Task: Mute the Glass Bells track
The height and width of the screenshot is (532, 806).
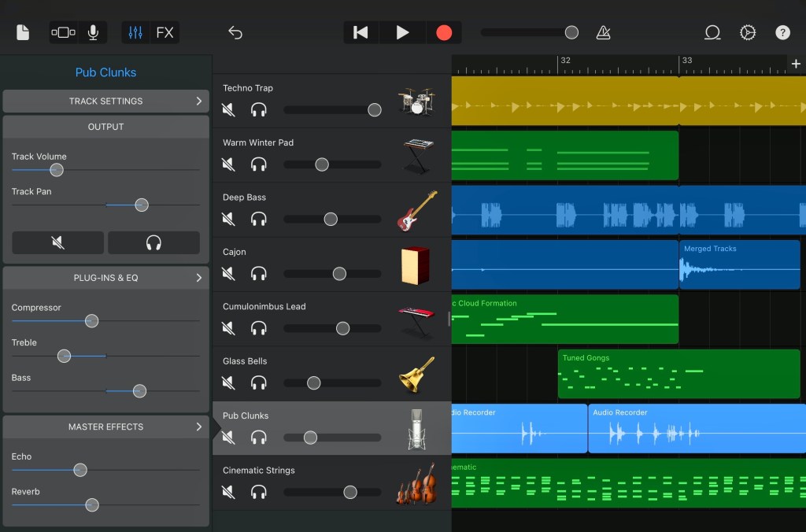Action: (228, 383)
